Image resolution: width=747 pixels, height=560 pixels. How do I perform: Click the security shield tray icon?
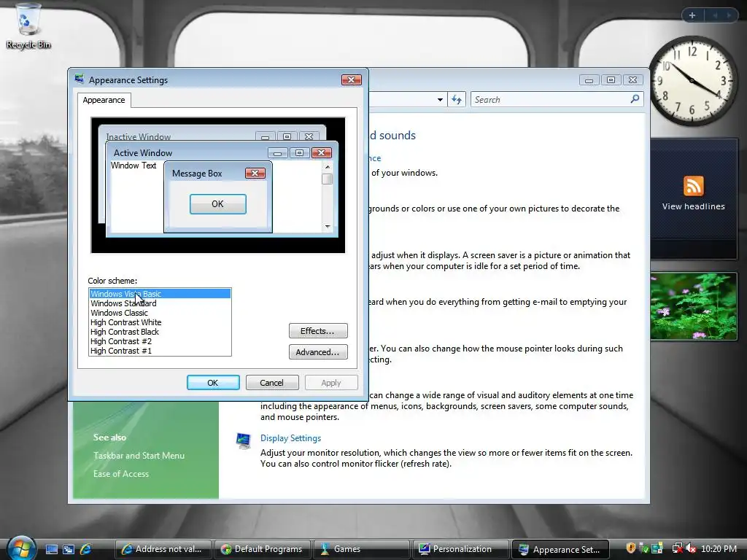(x=631, y=548)
